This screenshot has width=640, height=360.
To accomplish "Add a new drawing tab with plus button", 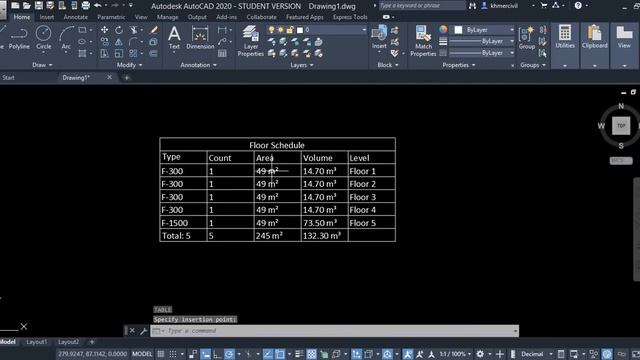I will pos(127,78).
